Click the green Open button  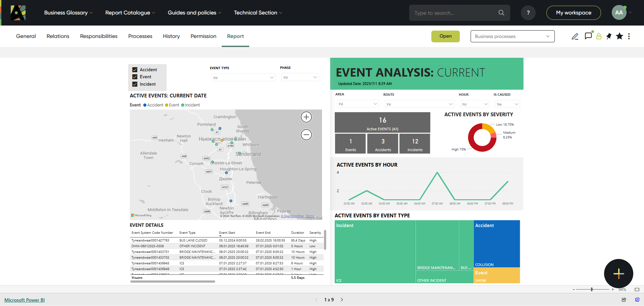445,36
